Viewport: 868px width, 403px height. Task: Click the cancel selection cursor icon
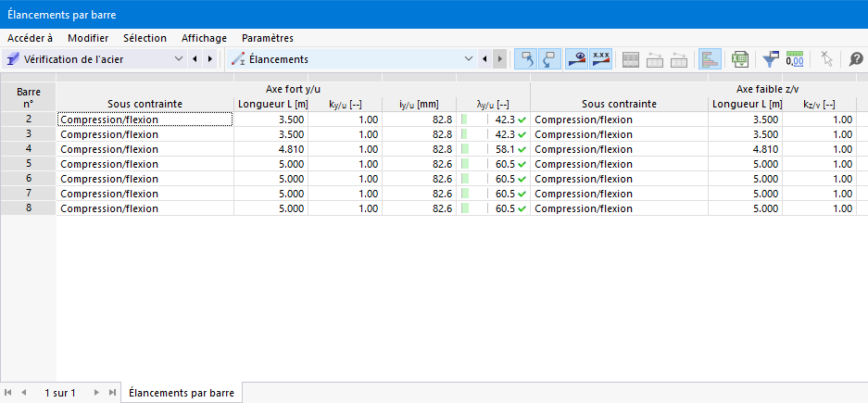tap(826, 59)
